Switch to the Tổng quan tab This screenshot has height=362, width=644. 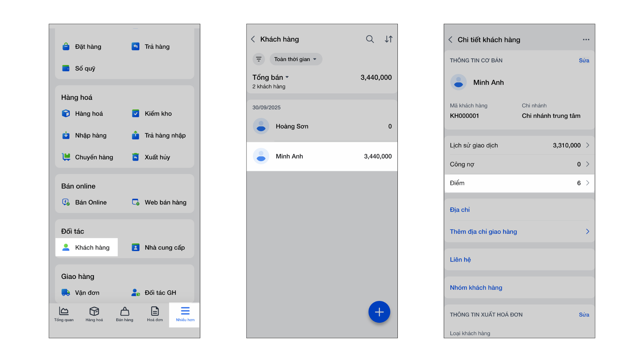(64, 314)
